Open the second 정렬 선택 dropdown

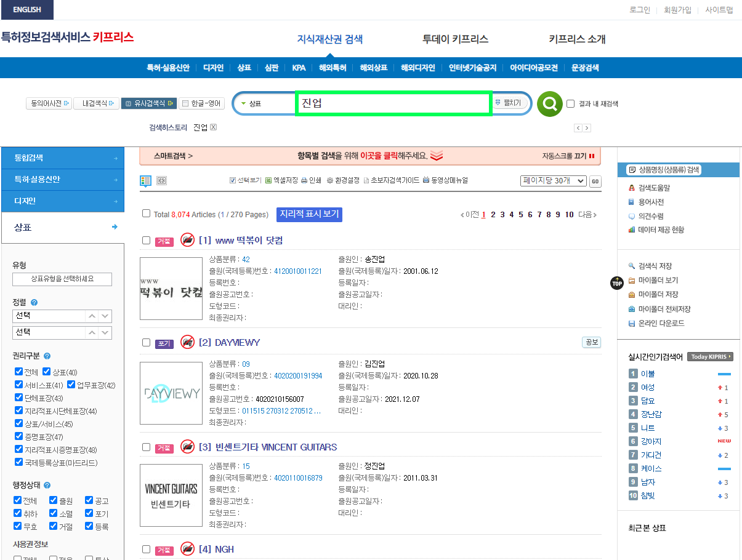[x=62, y=332]
